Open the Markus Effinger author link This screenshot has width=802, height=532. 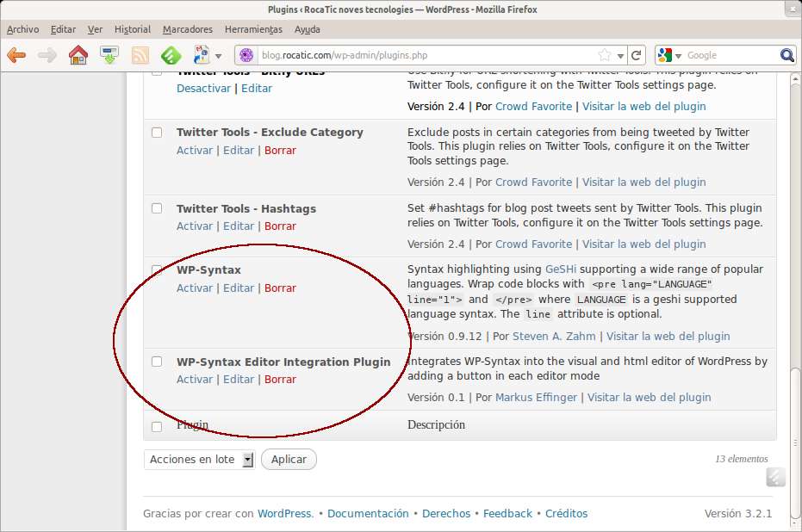[x=536, y=397]
